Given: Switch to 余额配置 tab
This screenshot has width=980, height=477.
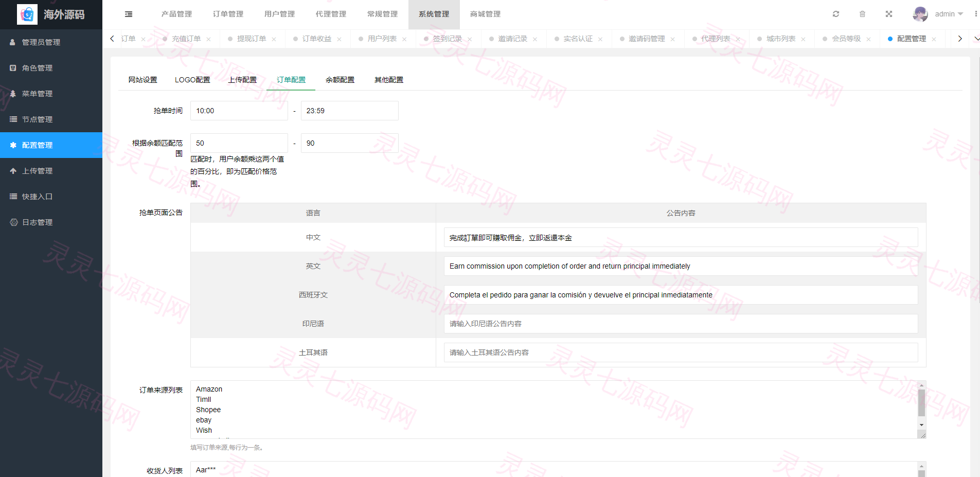Looking at the screenshot, I should (340, 80).
